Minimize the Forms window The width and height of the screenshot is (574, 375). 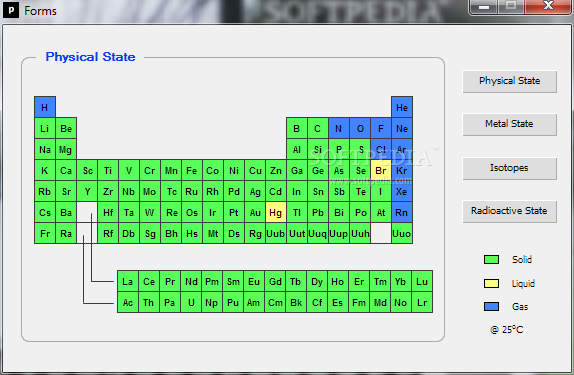click(484, 6)
